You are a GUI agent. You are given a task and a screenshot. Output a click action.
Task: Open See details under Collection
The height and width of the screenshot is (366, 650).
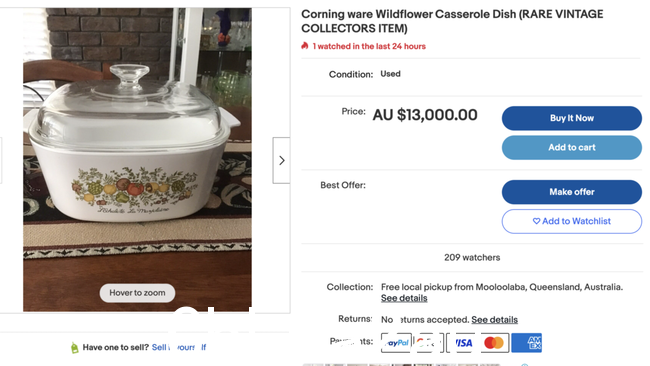[404, 298]
